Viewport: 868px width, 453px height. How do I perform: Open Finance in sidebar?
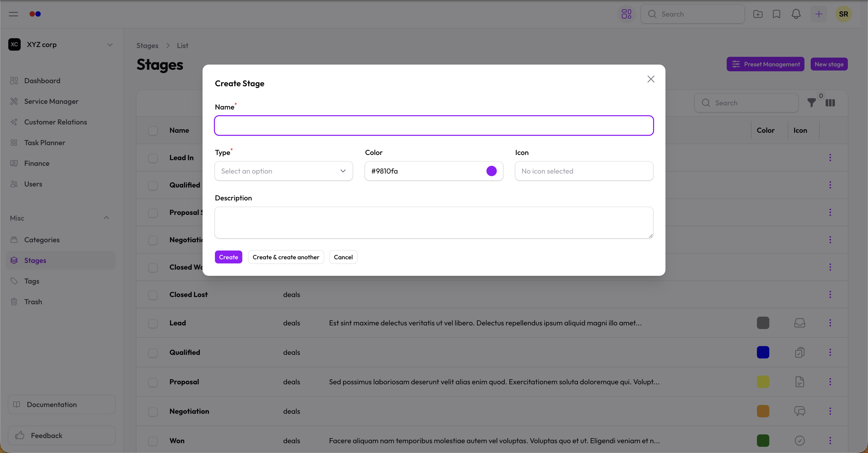61,163
